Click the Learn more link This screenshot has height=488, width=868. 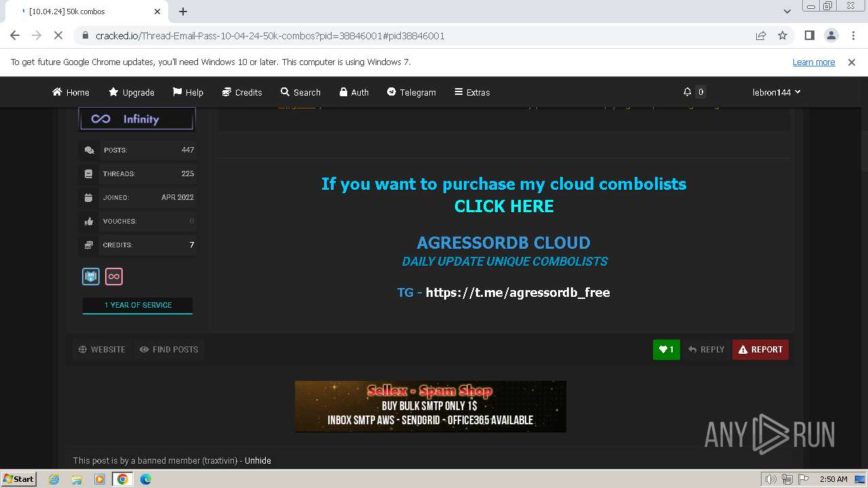point(814,62)
